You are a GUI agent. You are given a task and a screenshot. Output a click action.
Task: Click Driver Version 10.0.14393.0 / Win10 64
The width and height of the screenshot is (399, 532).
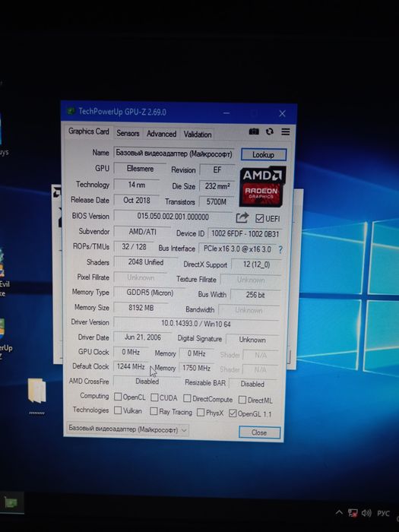click(196, 324)
